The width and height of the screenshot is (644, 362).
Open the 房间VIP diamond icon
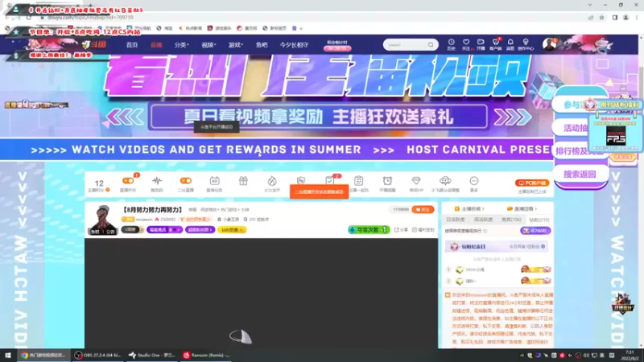point(416,180)
